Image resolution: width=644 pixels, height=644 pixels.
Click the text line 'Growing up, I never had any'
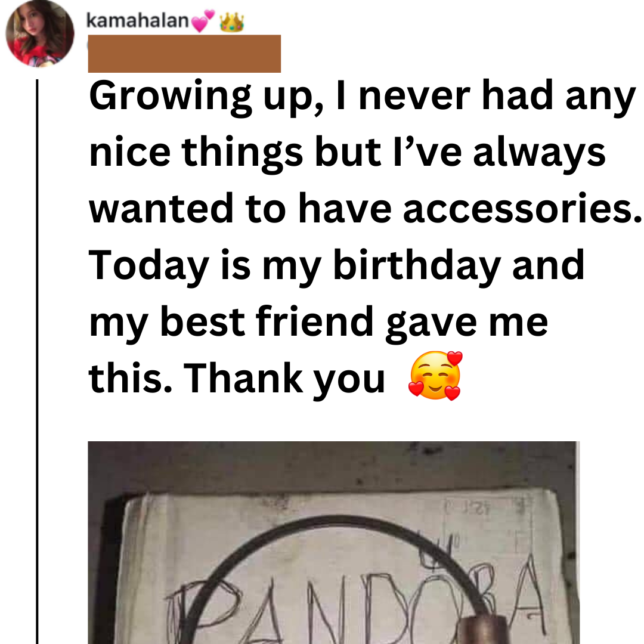(363, 97)
